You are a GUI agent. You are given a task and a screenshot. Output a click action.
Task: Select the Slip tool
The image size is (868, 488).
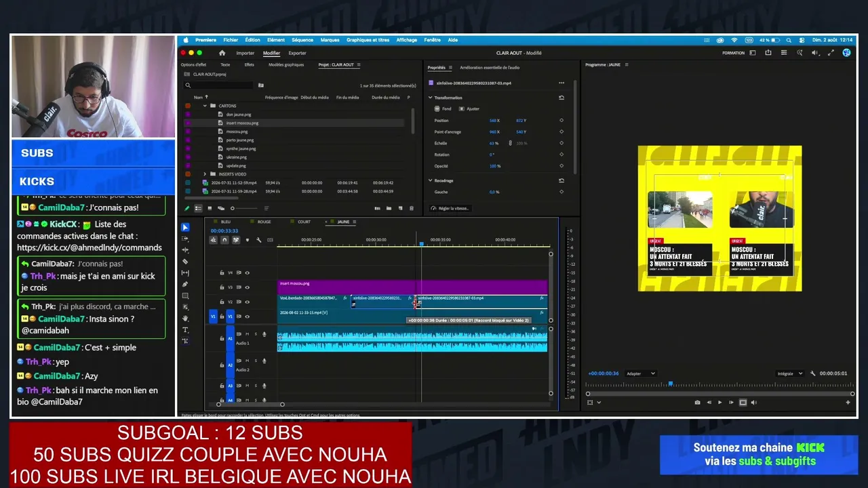[185, 273]
